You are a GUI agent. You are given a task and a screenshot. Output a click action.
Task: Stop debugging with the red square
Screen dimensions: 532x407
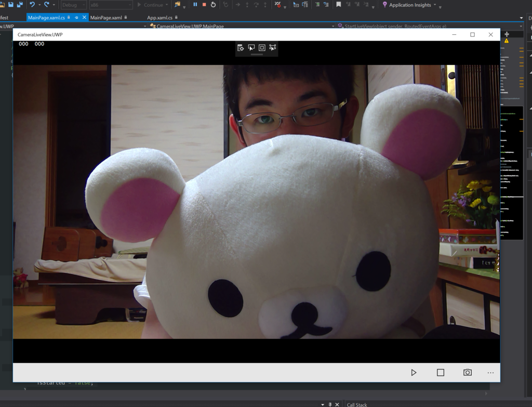click(204, 4)
